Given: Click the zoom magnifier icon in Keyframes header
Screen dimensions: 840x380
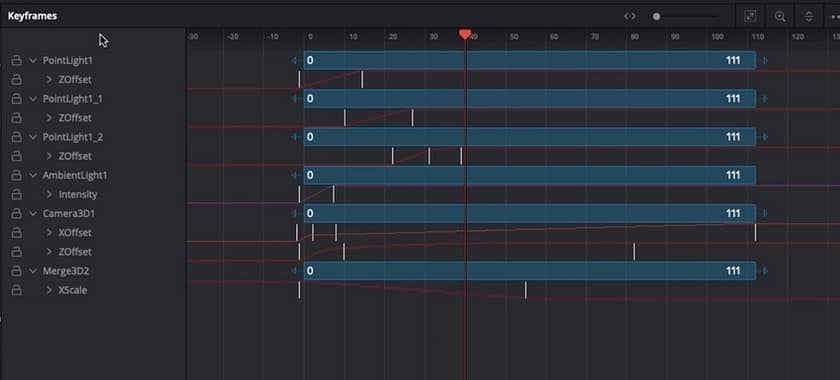Looking at the screenshot, I should 780,17.
